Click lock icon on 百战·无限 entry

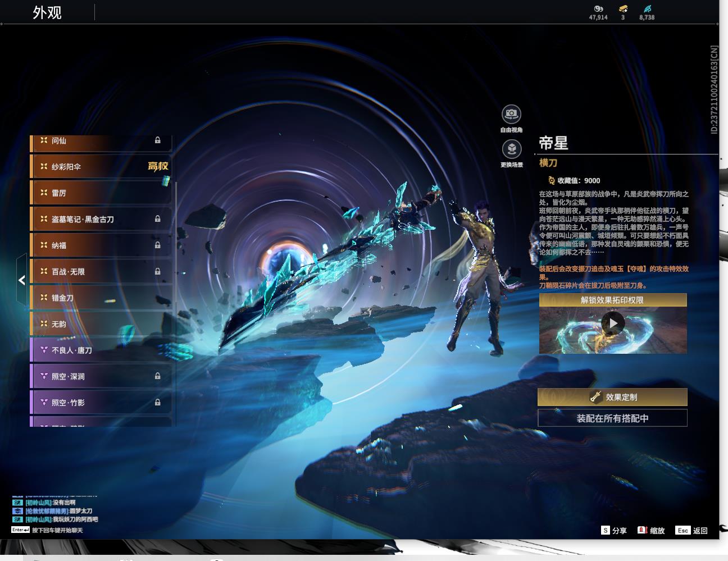(x=158, y=271)
